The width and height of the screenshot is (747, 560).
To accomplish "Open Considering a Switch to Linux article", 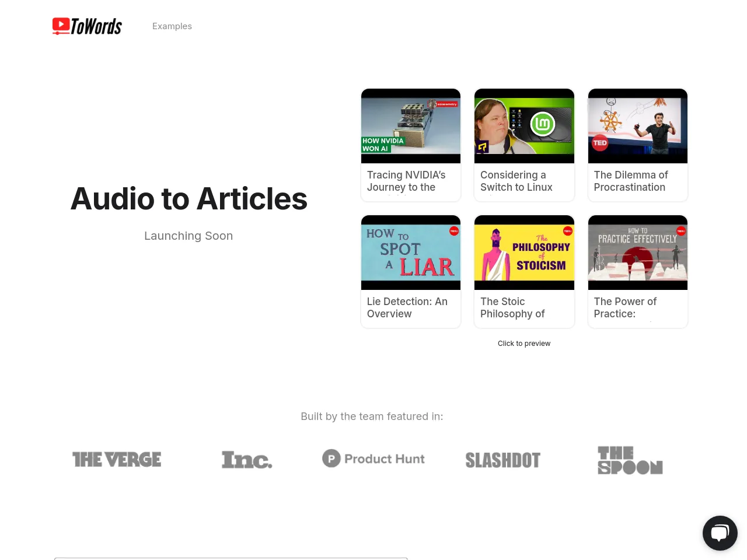I will pyautogui.click(x=516, y=181).
